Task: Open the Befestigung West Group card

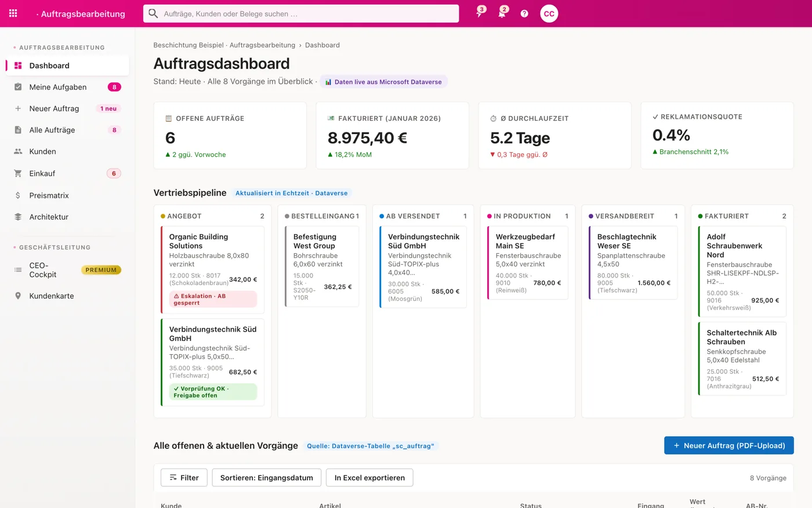Action: pos(322,266)
